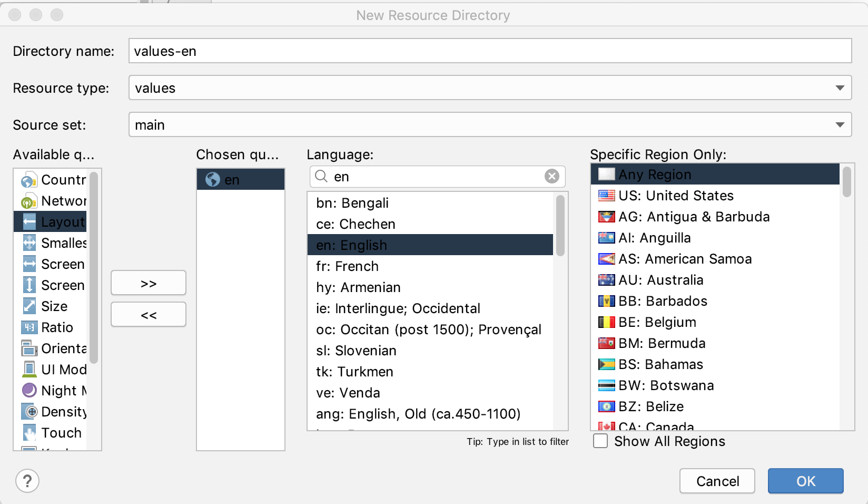Choose the Australia flag icon
The height and width of the screenshot is (504, 868).
pos(607,280)
